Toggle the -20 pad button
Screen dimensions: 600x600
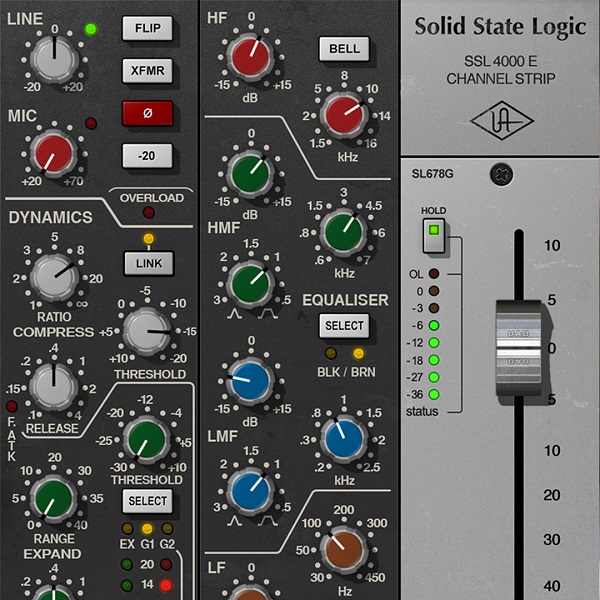tap(147, 156)
